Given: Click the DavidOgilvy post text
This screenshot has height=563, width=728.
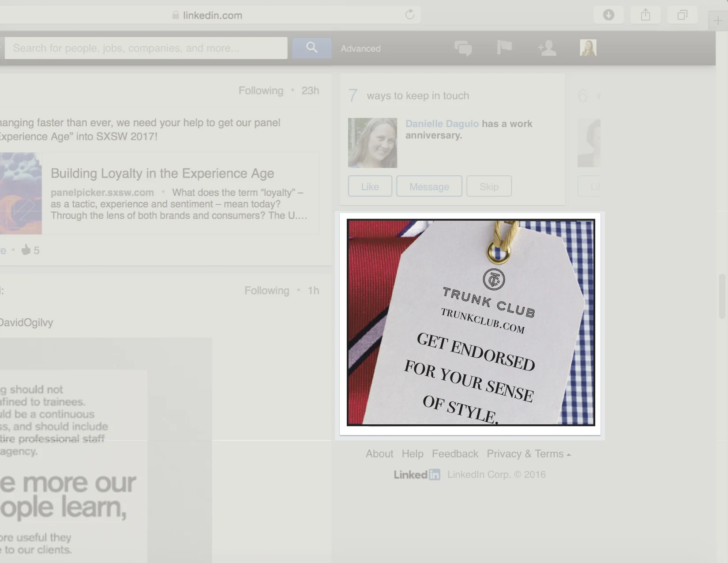Looking at the screenshot, I should point(26,322).
